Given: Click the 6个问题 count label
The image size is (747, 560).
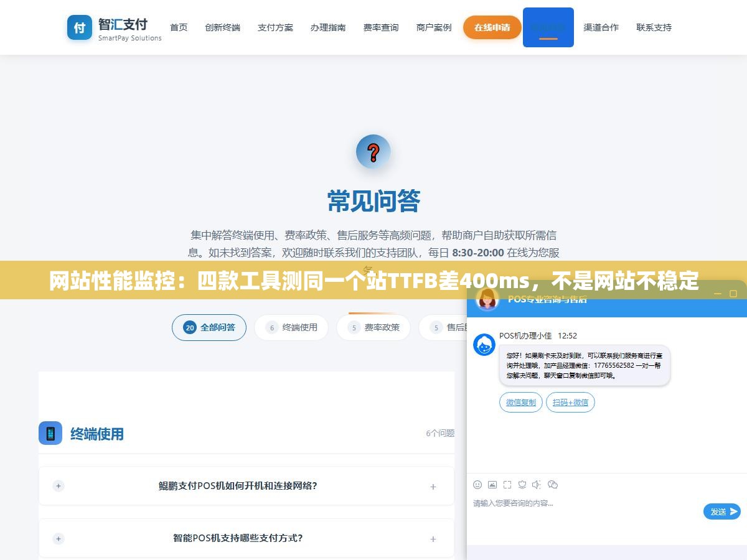Looking at the screenshot, I should click(440, 433).
